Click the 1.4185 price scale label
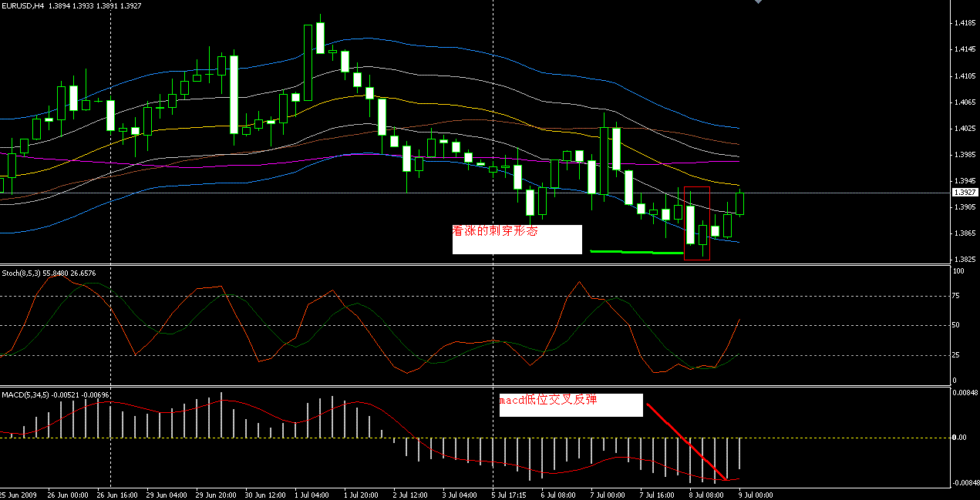Screen dimensions: 980x500 (964, 23)
